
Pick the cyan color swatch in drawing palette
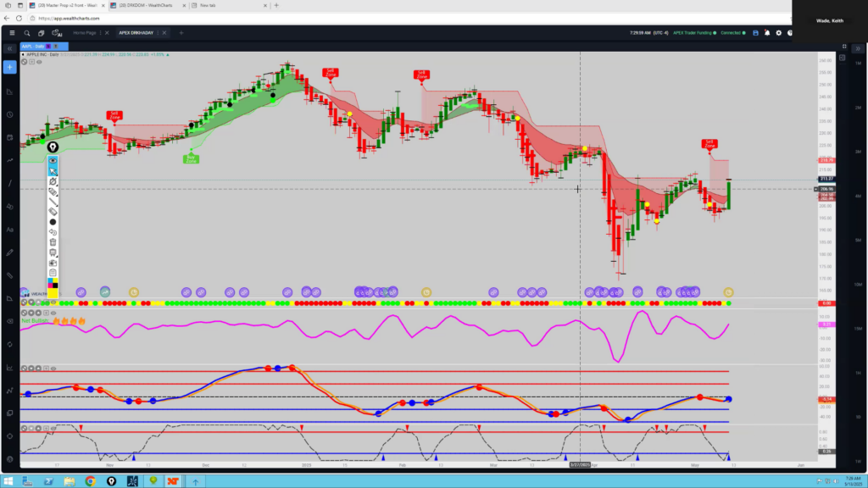click(50, 281)
